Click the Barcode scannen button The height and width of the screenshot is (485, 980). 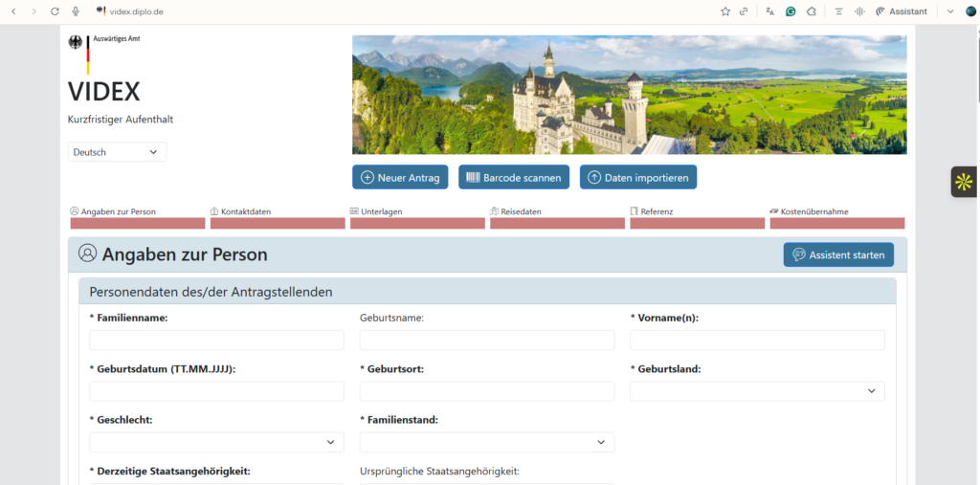(514, 177)
